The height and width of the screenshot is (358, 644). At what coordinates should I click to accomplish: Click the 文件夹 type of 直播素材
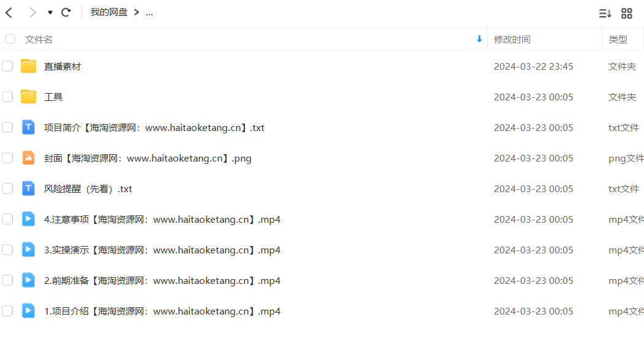622,67
